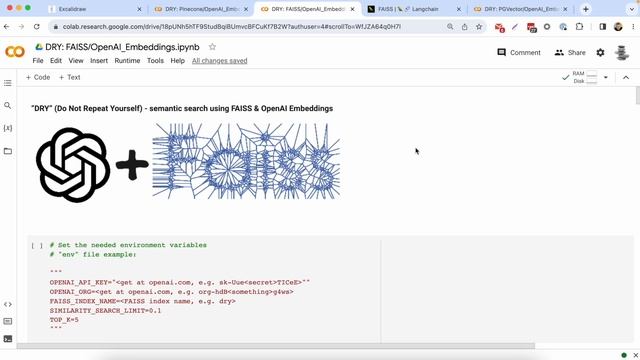
Task: Open a new browser tab with plus
Action: pyautogui.click(x=586, y=9)
